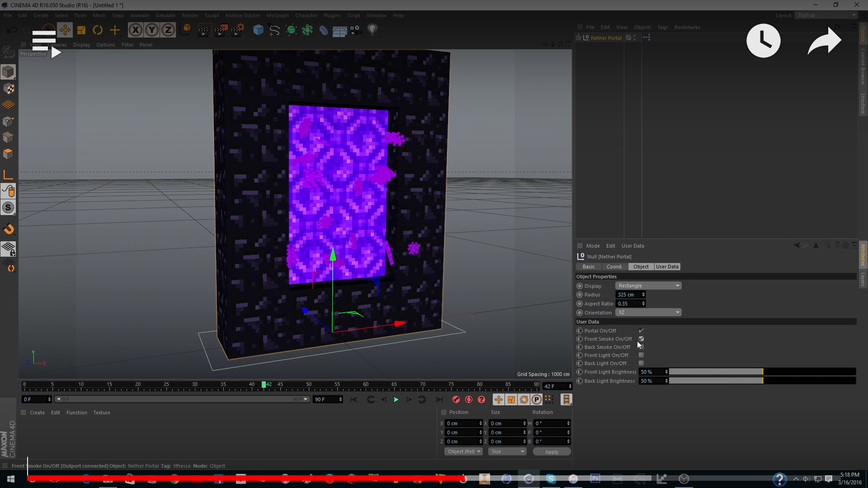Toggle Portal On/Off checkbox
This screenshot has height=488, width=868.
pos(641,331)
